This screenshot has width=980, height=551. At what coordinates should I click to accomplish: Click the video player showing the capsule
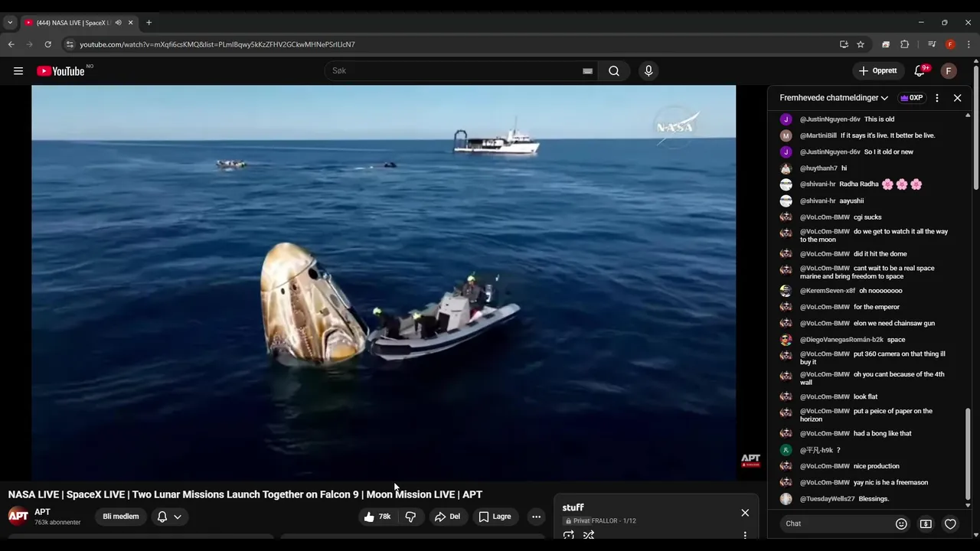tap(384, 283)
